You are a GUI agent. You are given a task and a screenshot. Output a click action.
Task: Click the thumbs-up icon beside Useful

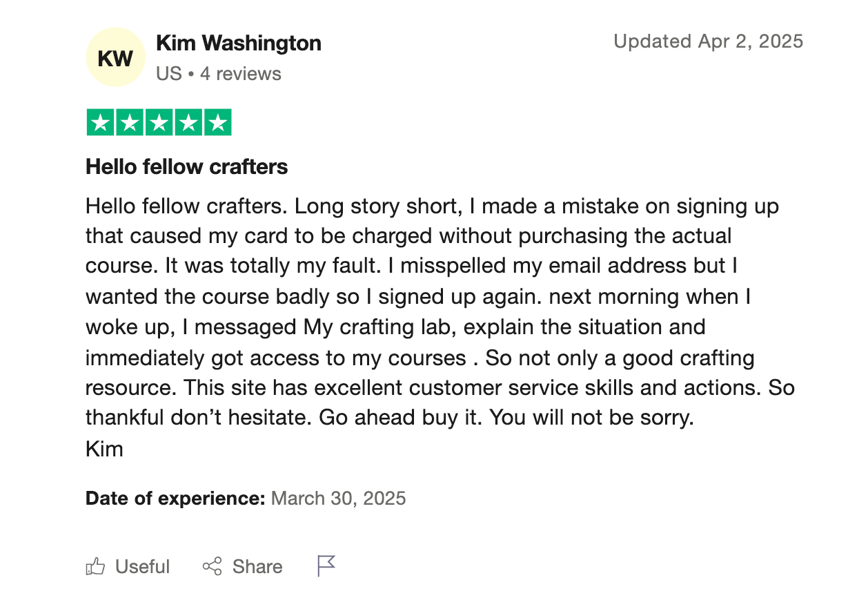pos(95,567)
